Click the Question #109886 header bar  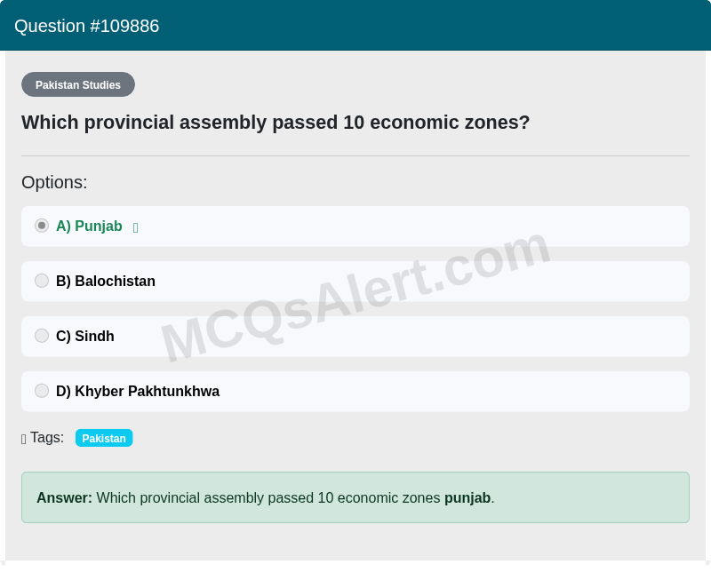pos(355,26)
